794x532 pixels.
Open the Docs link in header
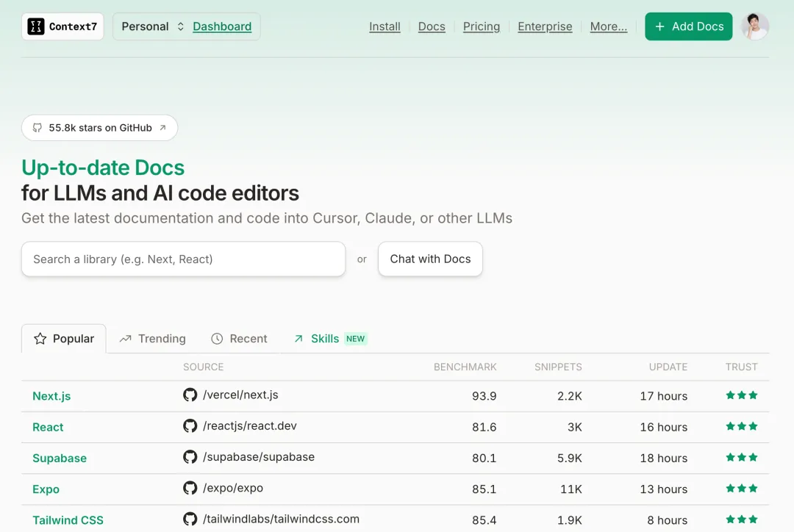tap(432, 26)
